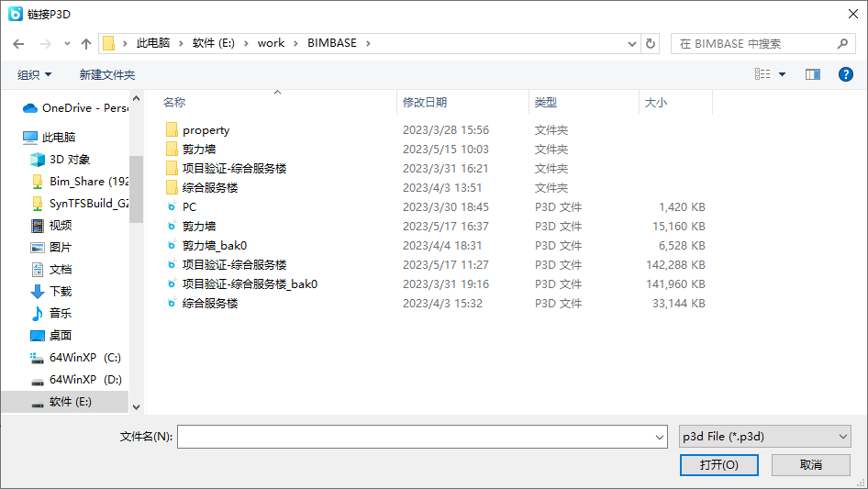The width and height of the screenshot is (868, 489).
Task: Sort by 大小 column header
Action: [x=655, y=103]
